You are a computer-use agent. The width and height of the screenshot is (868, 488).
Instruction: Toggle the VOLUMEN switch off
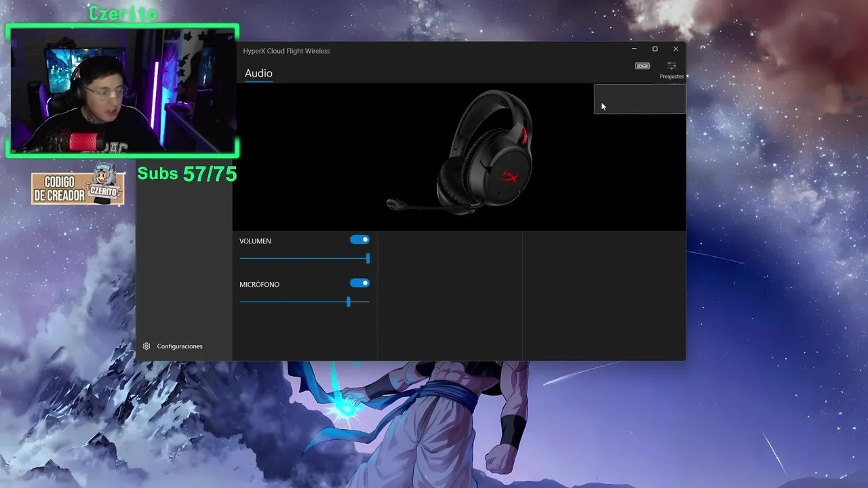click(x=359, y=240)
